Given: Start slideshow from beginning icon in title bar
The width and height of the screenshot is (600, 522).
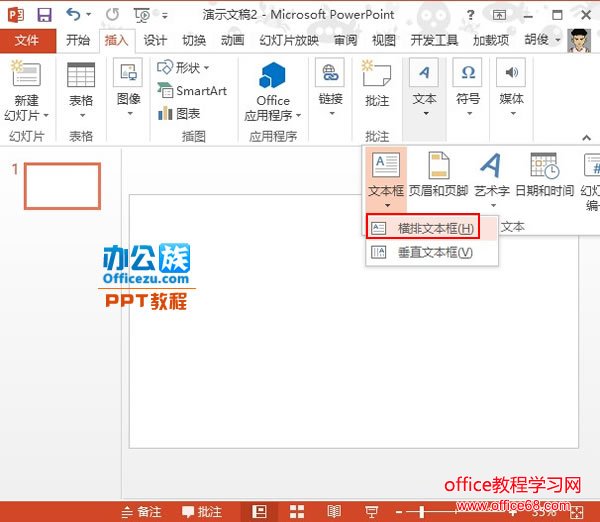Looking at the screenshot, I should [x=142, y=15].
